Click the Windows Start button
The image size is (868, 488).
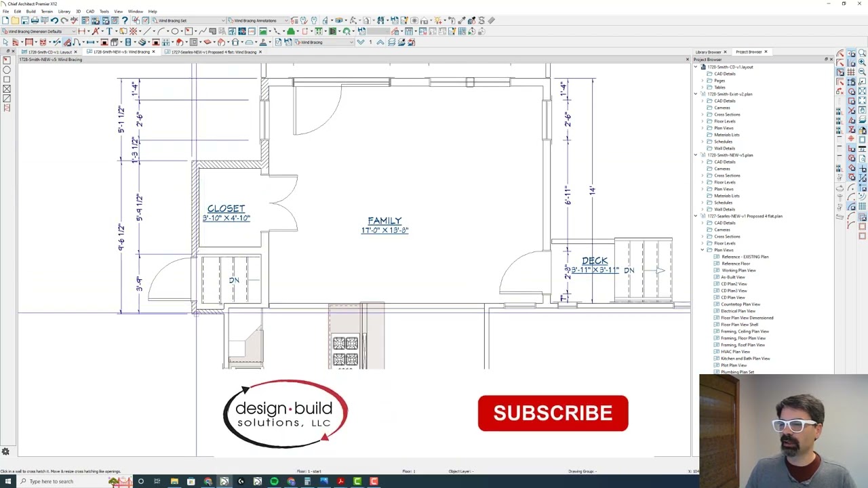[x=7, y=481]
